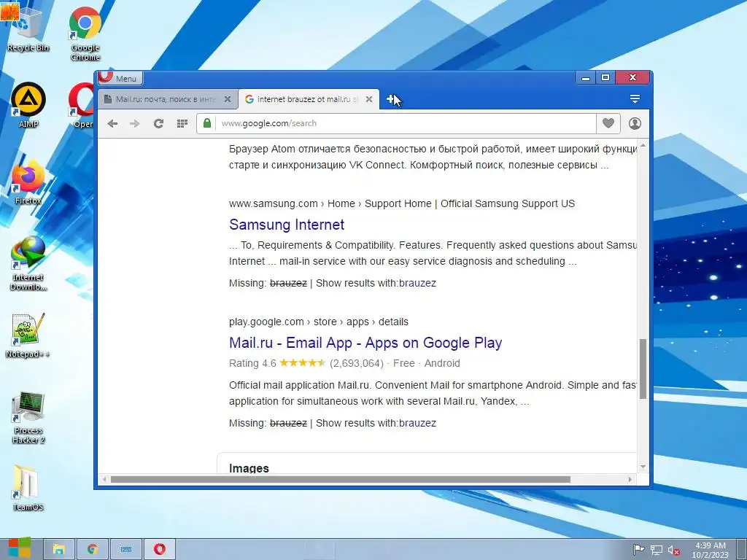Image resolution: width=747 pixels, height=560 pixels.
Task: Click the green padlock security icon
Action: (206, 123)
